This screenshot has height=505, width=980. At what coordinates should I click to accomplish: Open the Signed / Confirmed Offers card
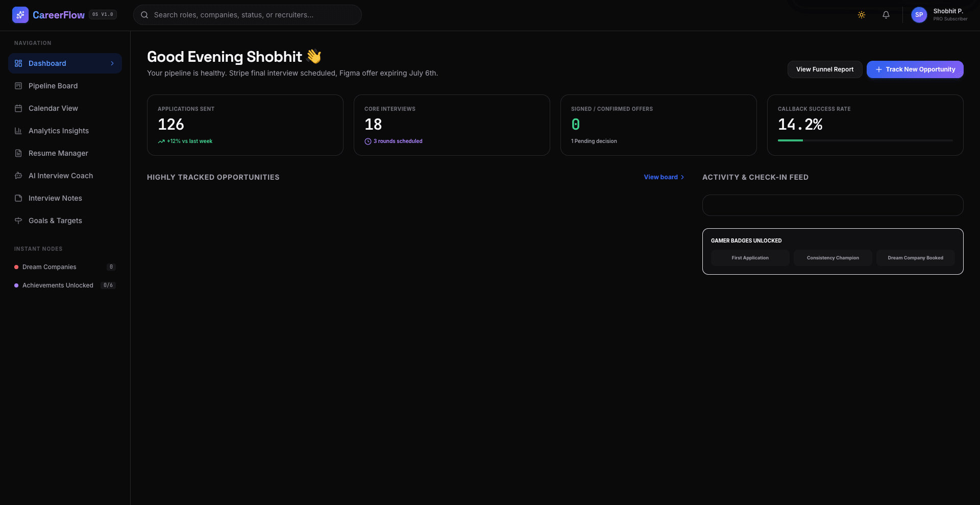658,125
